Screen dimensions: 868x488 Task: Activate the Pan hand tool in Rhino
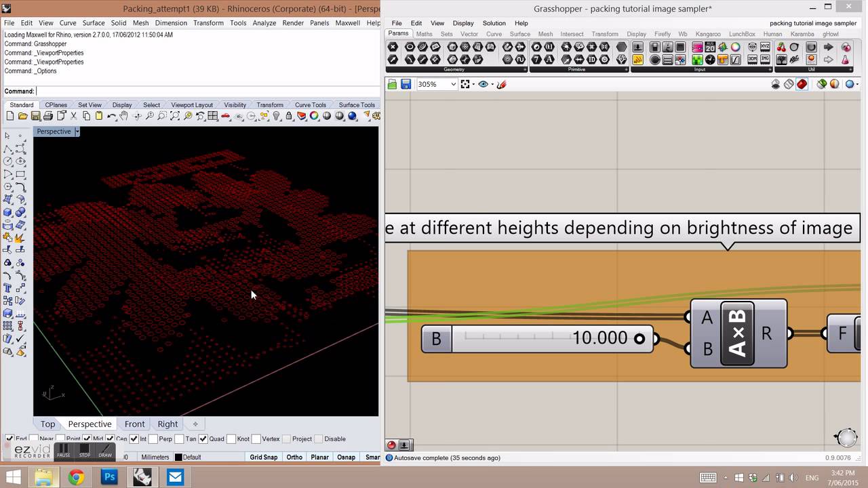pos(124,116)
